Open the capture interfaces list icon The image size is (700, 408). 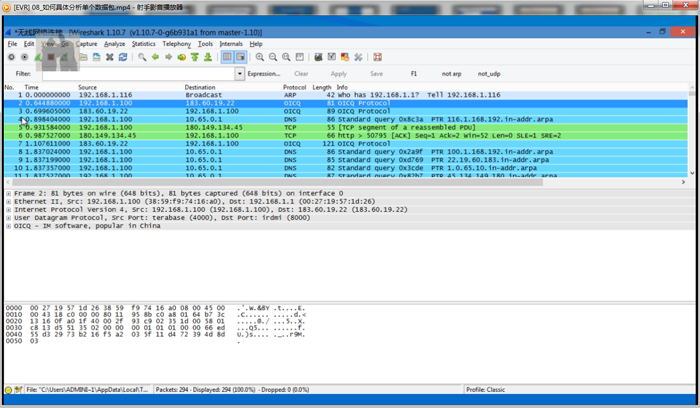[12, 57]
